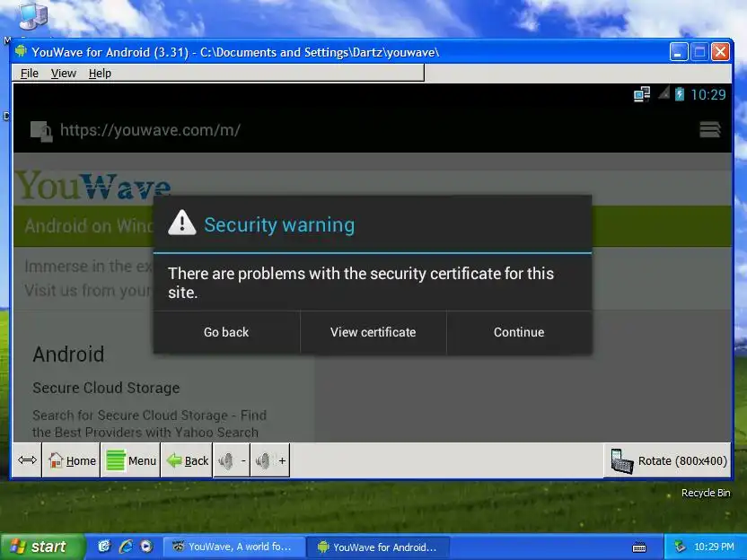Screen dimensions: 747x560
Task: Click the keyboard icon in taskbar
Action: tap(639, 547)
